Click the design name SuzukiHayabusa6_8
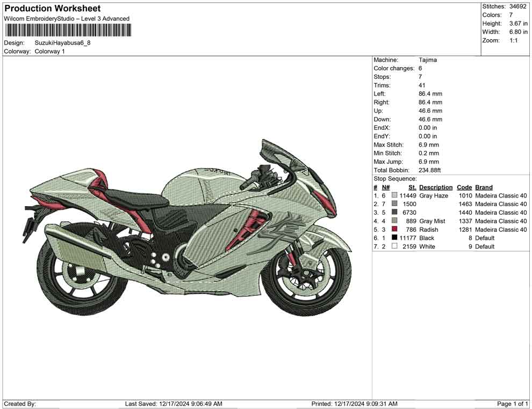 click(63, 43)
